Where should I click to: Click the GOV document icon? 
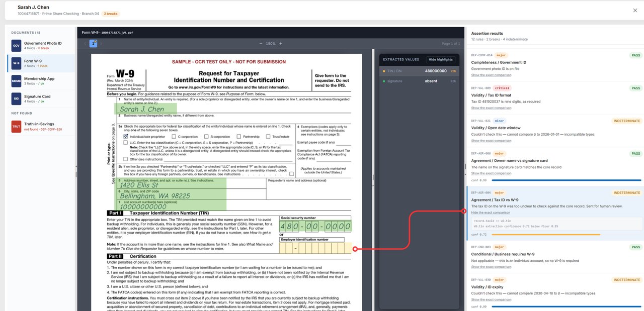point(16,46)
